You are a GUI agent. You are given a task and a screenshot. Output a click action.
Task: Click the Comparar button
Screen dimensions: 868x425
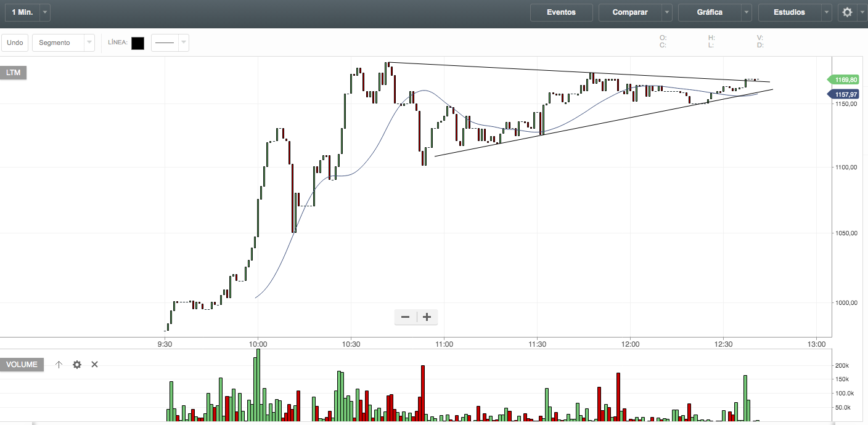[x=630, y=12]
